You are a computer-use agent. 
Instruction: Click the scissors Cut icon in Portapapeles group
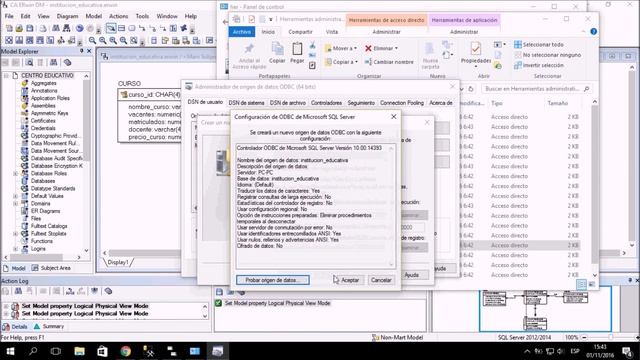tap(312, 45)
